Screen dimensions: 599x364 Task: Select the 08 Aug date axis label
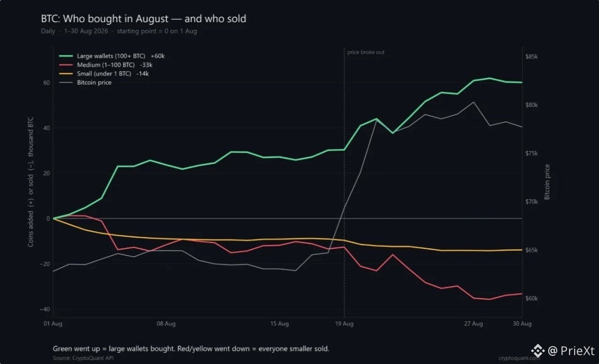point(166,323)
